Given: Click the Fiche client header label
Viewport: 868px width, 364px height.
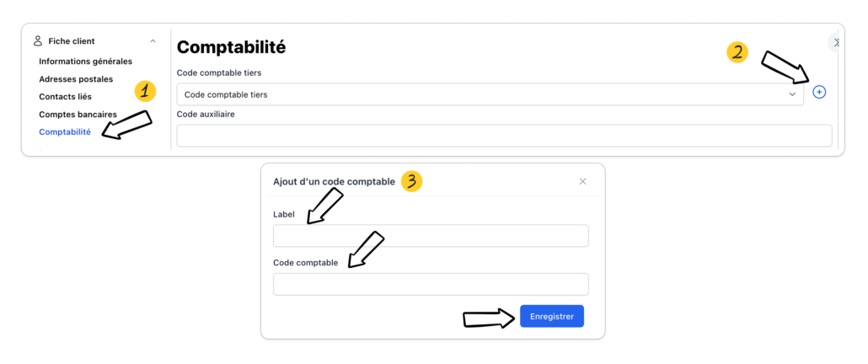Looking at the screenshot, I should (72, 40).
